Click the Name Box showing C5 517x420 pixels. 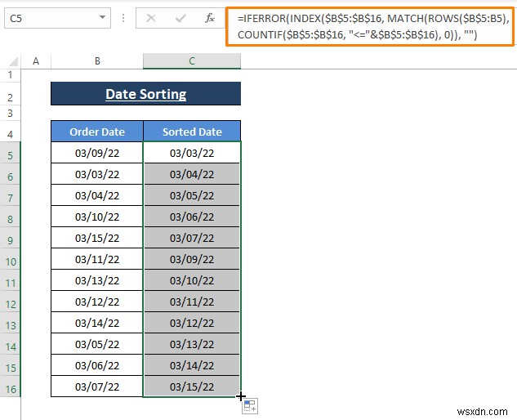(x=57, y=18)
